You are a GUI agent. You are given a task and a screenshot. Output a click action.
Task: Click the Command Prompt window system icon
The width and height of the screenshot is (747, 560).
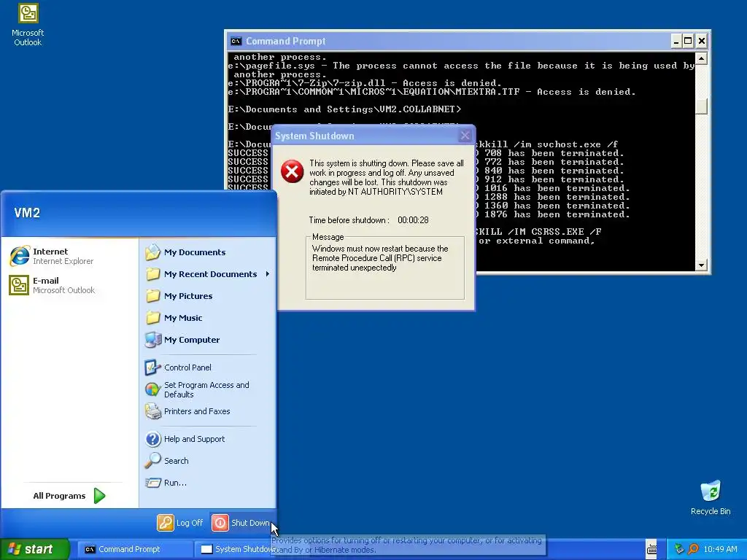coord(236,42)
